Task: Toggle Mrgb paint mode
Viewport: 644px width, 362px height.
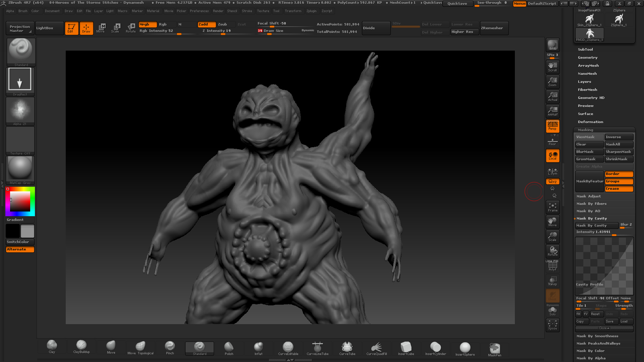Action: coord(148,24)
